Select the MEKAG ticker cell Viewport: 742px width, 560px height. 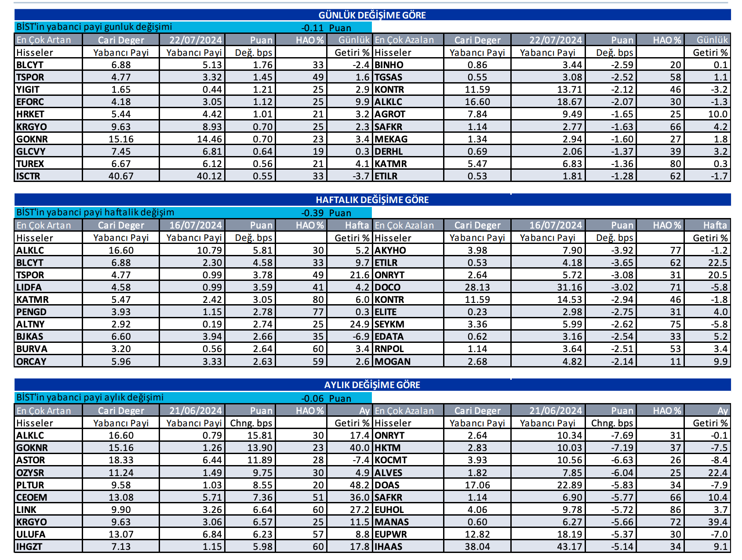click(x=391, y=139)
